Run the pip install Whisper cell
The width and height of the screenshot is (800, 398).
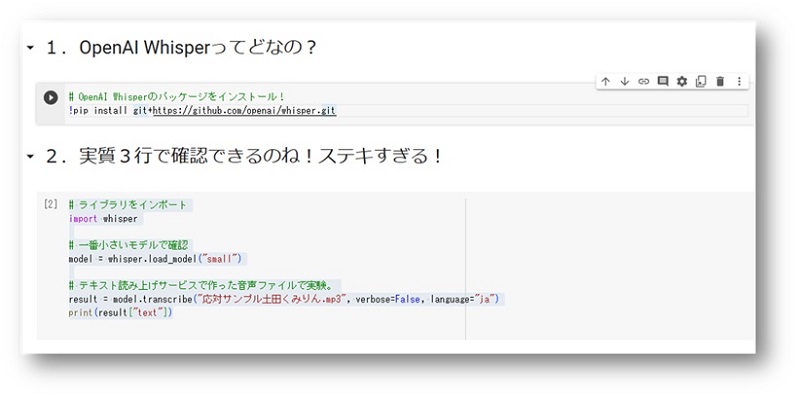(x=51, y=97)
